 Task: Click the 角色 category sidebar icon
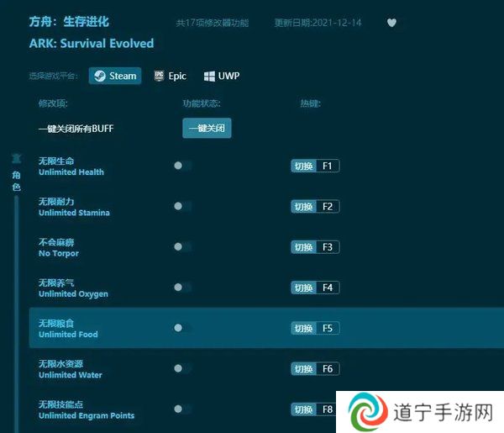click(17, 158)
